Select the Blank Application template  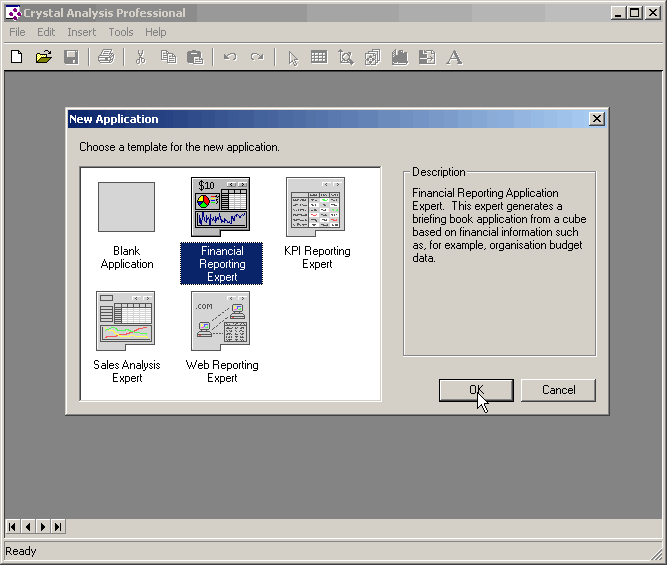[126, 207]
